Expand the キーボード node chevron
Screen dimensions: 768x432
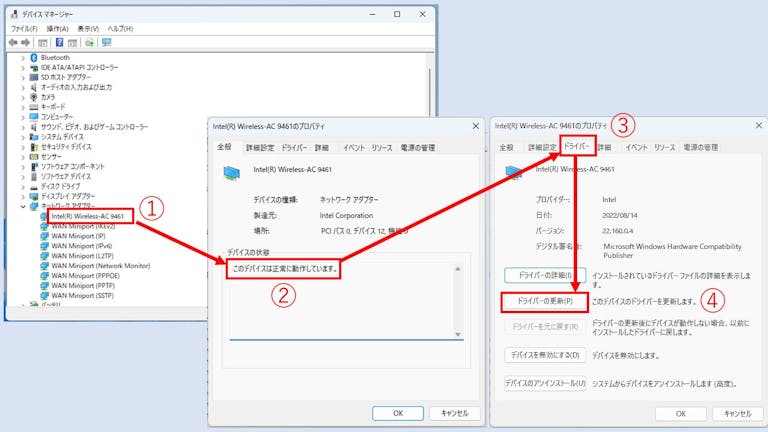pyautogui.click(x=23, y=107)
